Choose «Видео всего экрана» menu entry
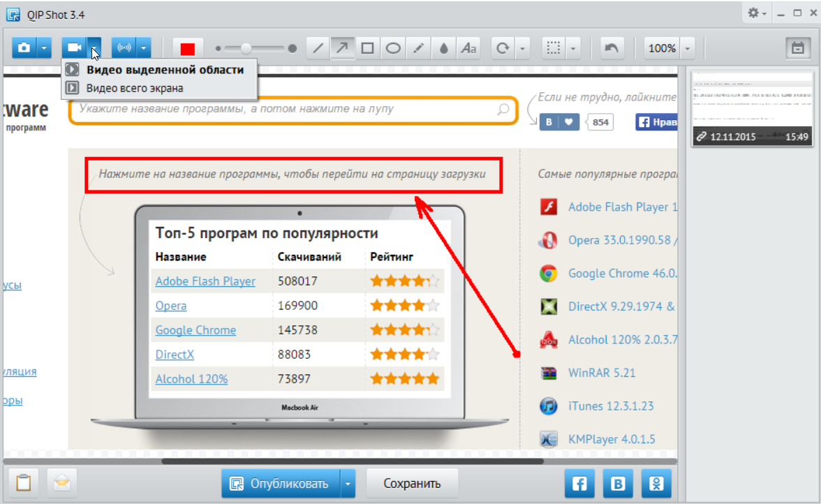821x504 pixels. (159, 88)
